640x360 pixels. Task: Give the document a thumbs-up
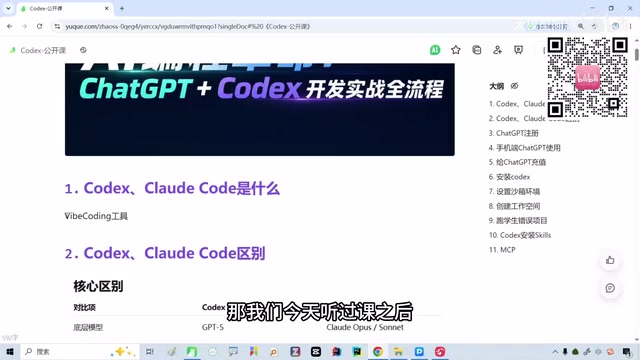610,260
